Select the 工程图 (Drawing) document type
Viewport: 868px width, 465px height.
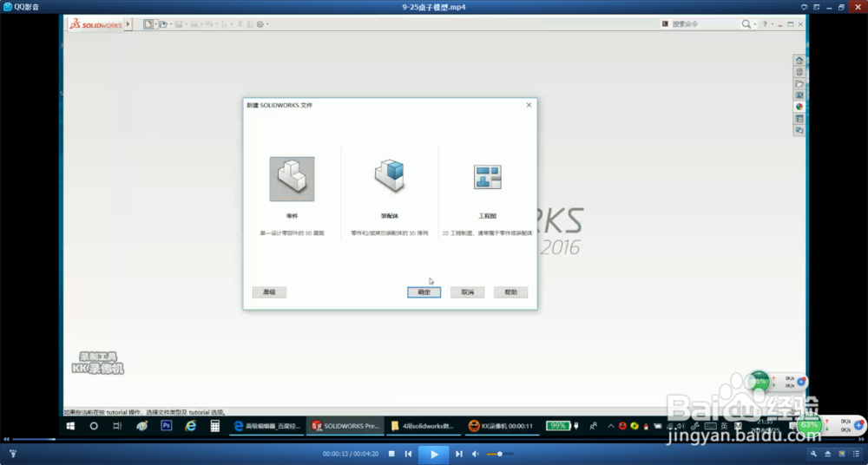[487, 177]
